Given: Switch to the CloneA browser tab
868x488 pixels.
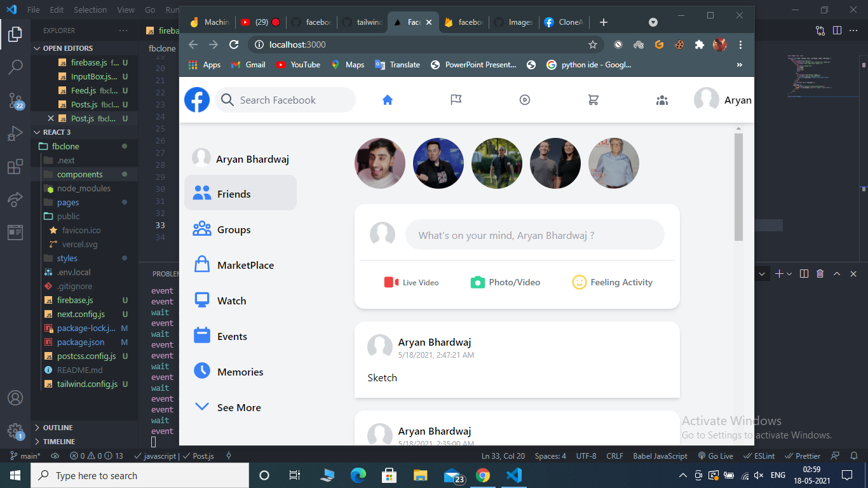Looking at the screenshot, I should [564, 22].
